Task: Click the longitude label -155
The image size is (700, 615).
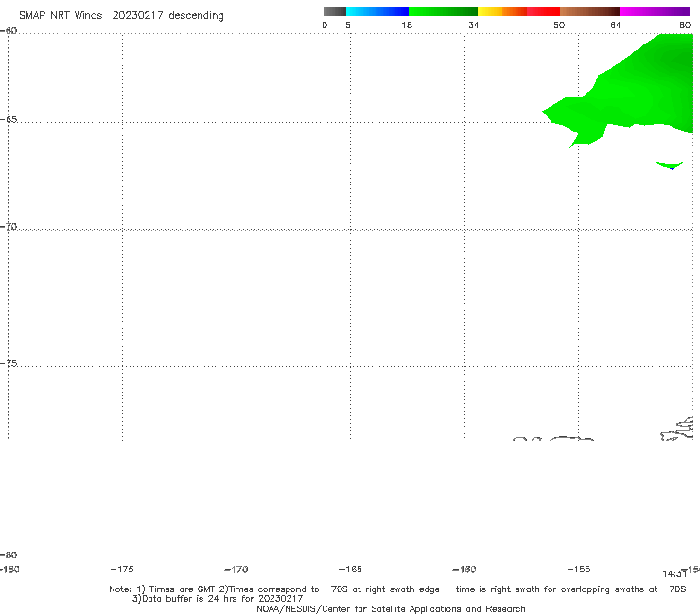Action: [x=579, y=569]
